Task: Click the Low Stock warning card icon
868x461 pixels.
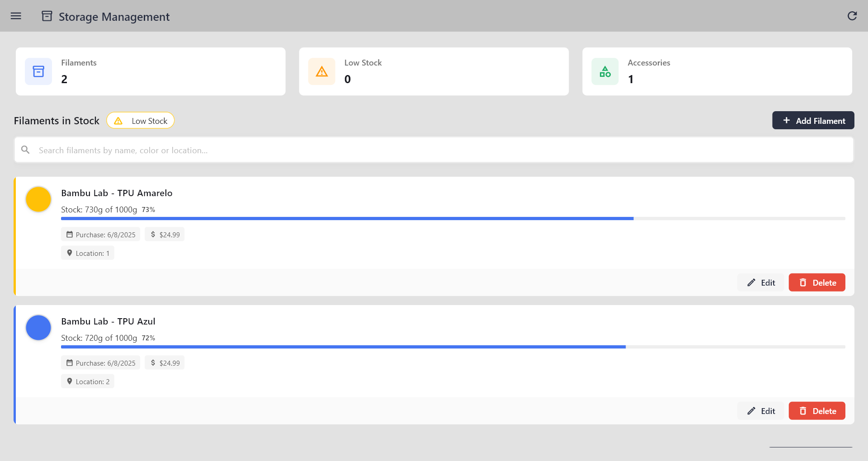Action: pyautogui.click(x=321, y=71)
